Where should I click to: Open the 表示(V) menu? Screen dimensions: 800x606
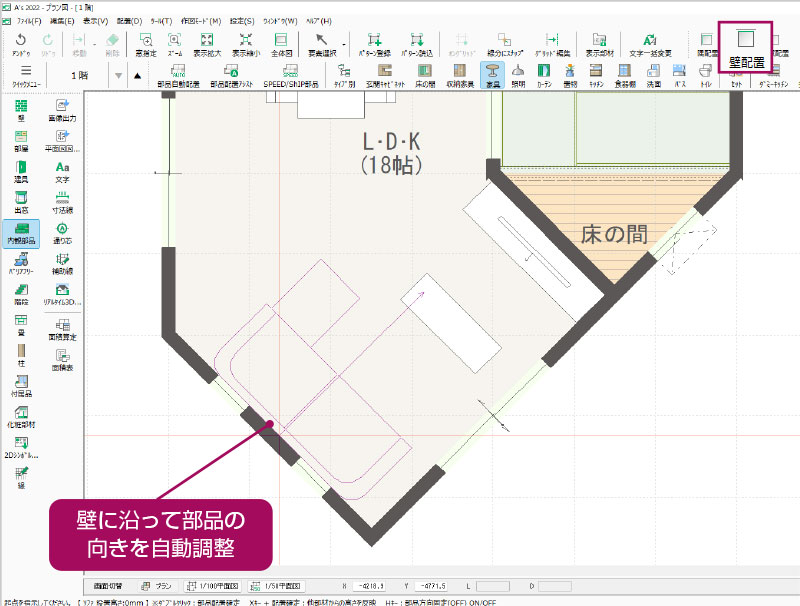[x=95, y=21]
